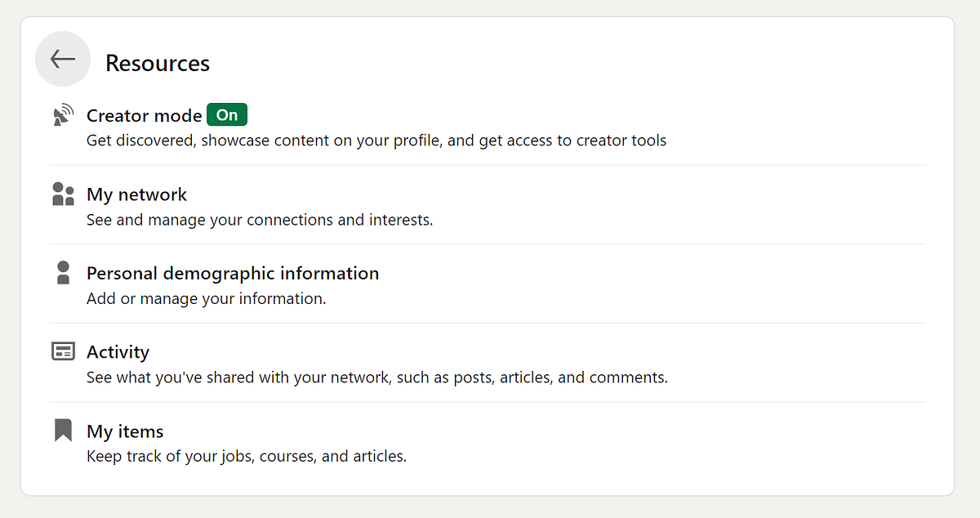This screenshot has height=518, width=980.
Task: Open My network
Action: click(x=136, y=194)
